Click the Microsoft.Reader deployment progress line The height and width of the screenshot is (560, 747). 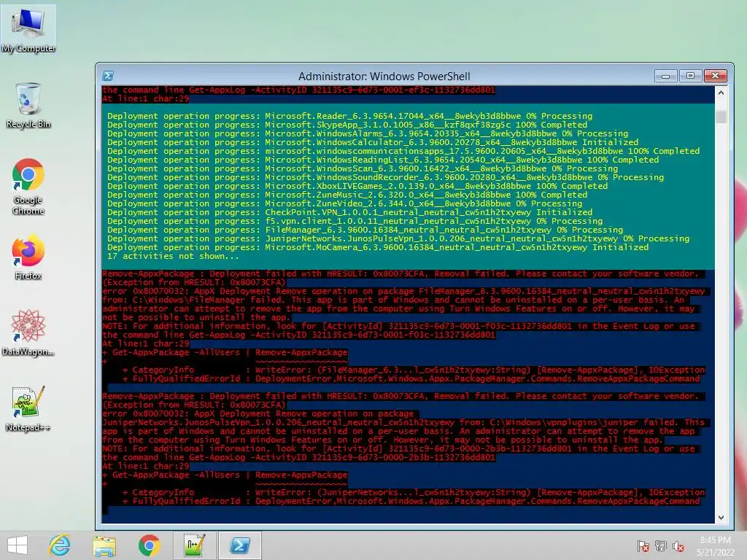click(349, 116)
